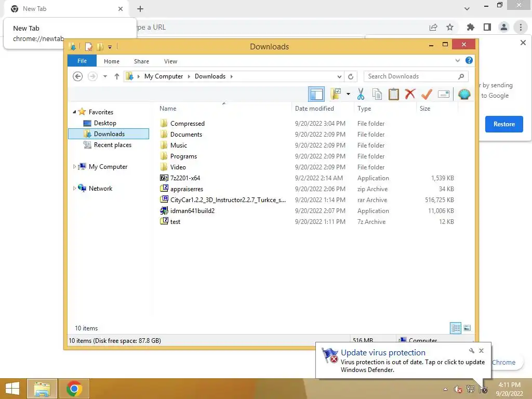Expand Network tree node
Screen dimensions: 532x399
point(74,188)
